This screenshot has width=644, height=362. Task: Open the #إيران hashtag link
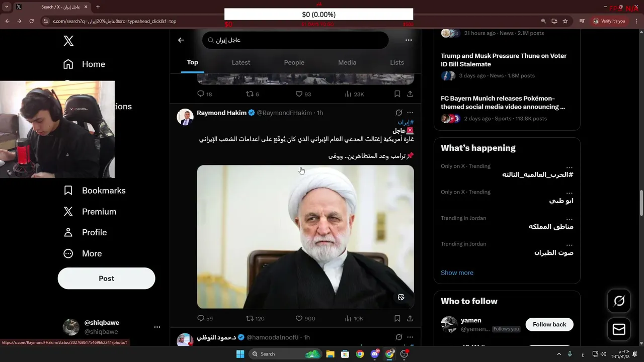(406, 122)
